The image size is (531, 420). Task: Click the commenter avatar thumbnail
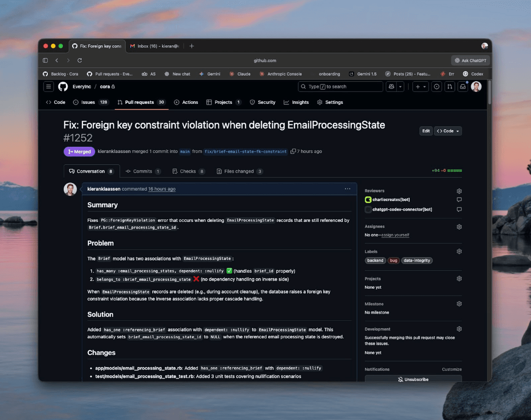[x=70, y=189]
